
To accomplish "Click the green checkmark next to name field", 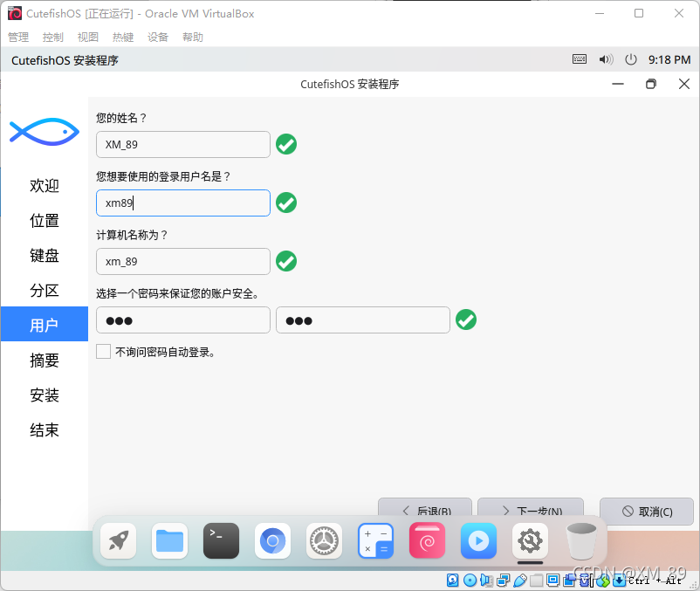I will 286,144.
